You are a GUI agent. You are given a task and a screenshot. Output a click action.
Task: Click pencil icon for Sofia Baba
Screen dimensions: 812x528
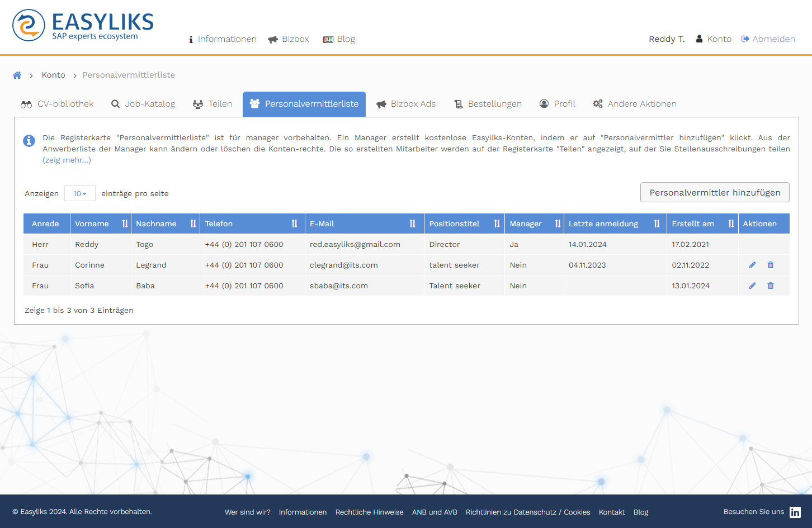click(752, 286)
